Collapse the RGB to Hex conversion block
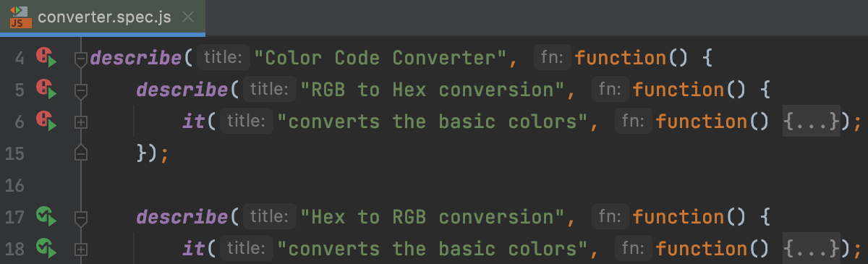This screenshot has height=264, width=868. 81,90
